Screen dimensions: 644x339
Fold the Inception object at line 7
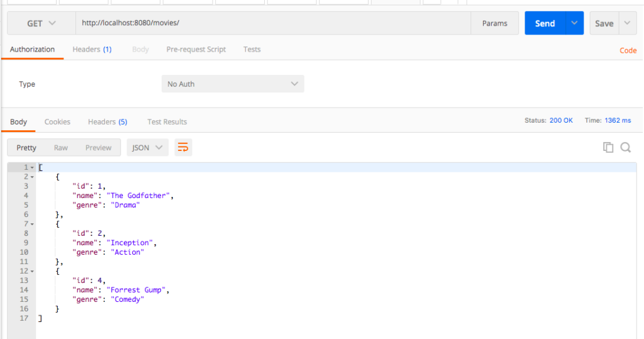32,224
